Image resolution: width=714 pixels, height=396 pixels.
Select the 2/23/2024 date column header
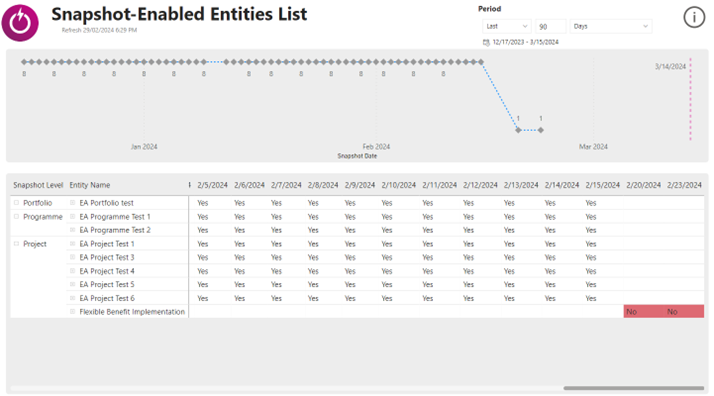[684, 185]
